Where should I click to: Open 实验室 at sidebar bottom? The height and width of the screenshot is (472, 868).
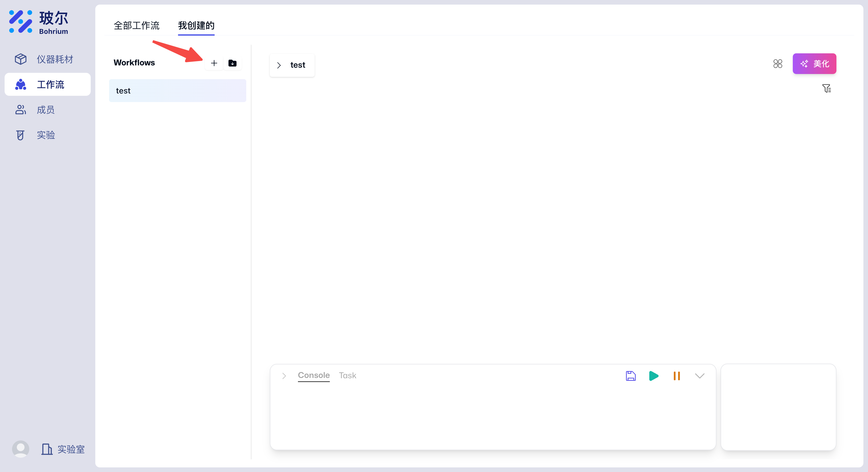[63, 449]
